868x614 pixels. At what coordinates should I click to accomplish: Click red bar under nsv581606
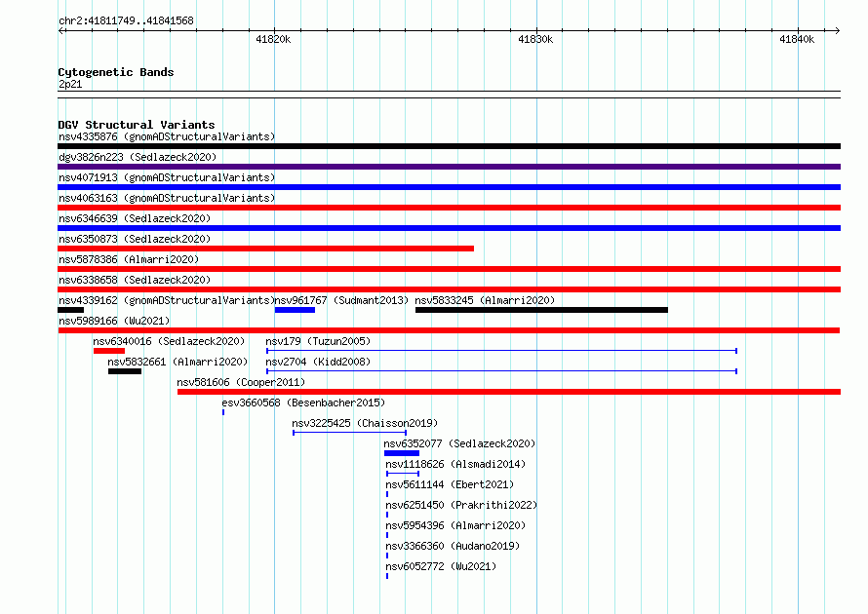pos(509,392)
